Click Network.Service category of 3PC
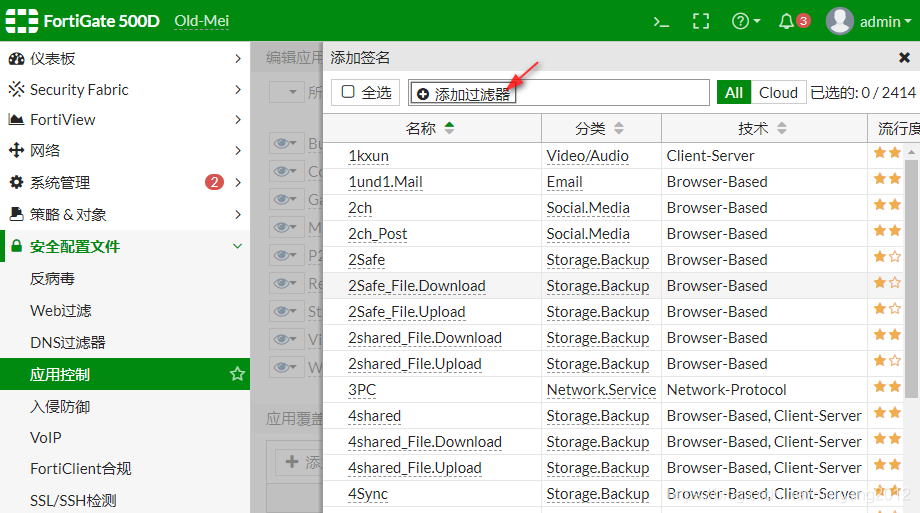The image size is (920, 513). coord(601,390)
